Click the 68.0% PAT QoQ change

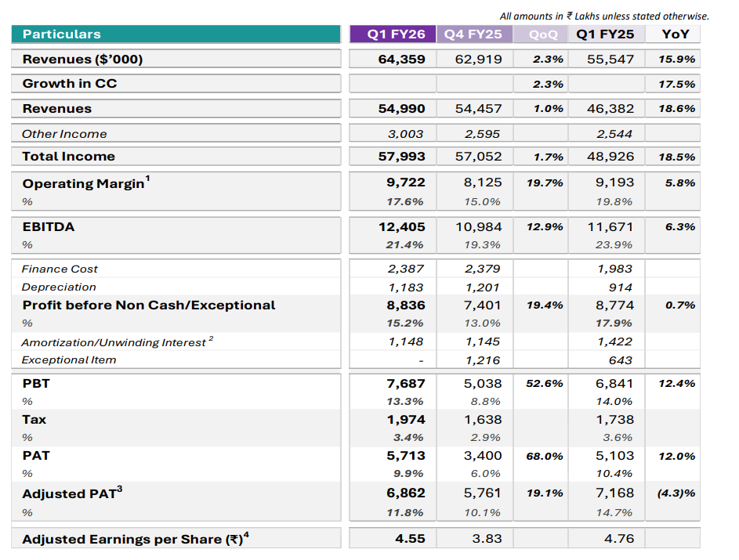click(x=545, y=456)
